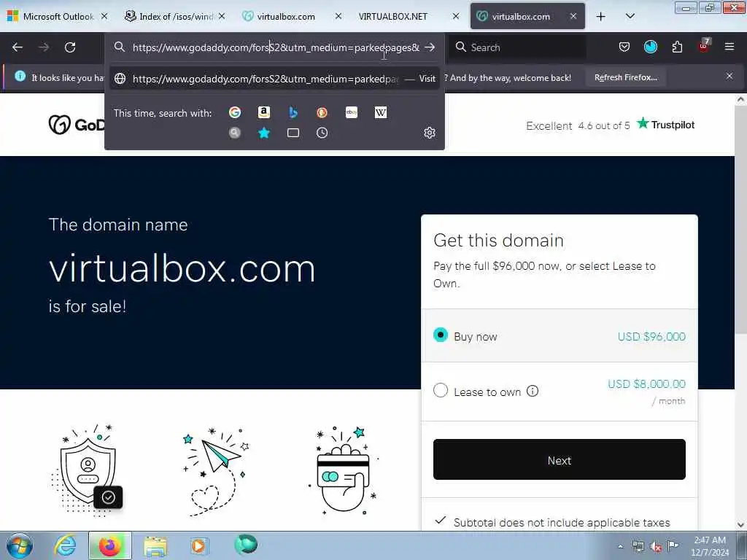The image size is (747, 560).
Task: Click the gray magnifier search engine icon
Action: coord(235,133)
